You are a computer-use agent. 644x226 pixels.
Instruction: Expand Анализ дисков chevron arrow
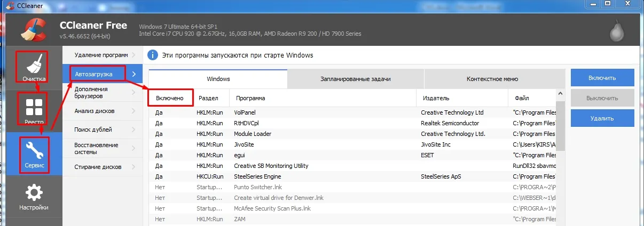[134, 111]
